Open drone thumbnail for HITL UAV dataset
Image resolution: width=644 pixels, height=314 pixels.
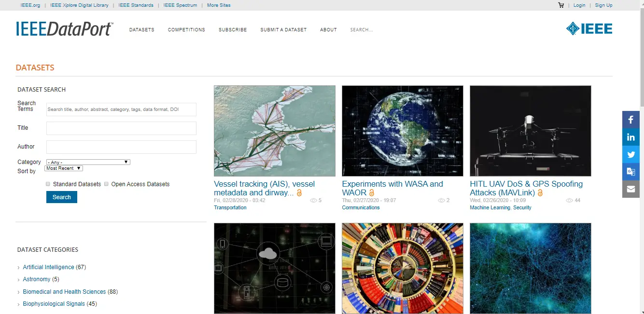tap(531, 131)
